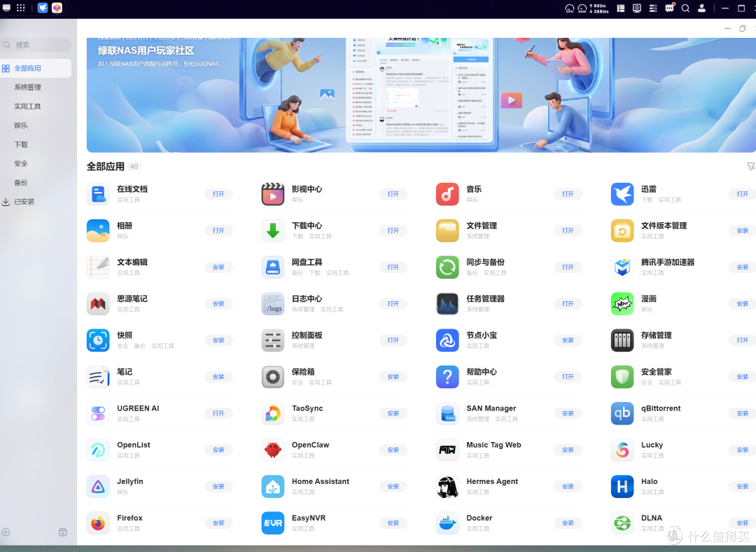Install 文本编辑 with its 安装 button
The height and width of the screenshot is (552, 756).
coord(218,268)
